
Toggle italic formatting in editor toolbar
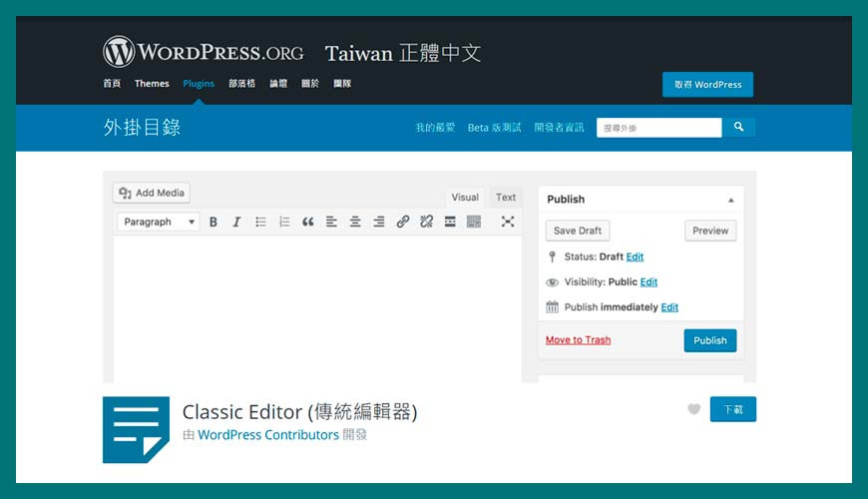coord(236,223)
